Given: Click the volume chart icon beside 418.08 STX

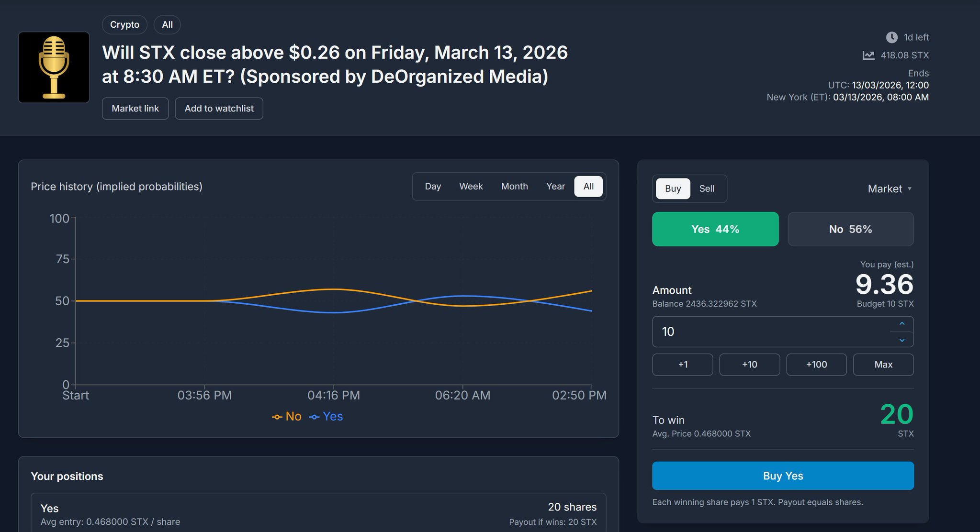Looking at the screenshot, I should pos(868,55).
